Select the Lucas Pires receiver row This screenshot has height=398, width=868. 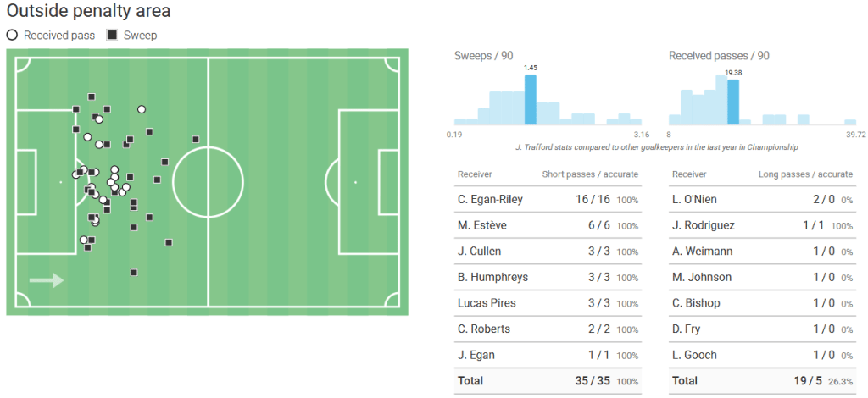548,303
